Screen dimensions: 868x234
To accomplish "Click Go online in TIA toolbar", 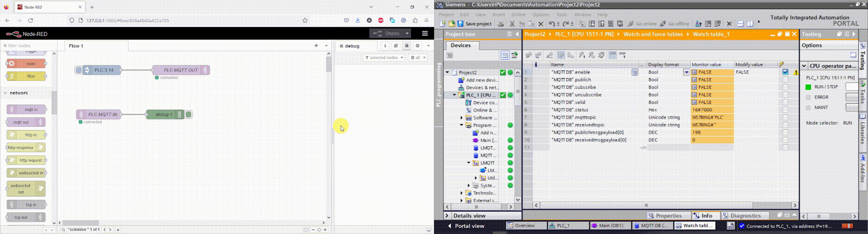I will tap(642, 24).
